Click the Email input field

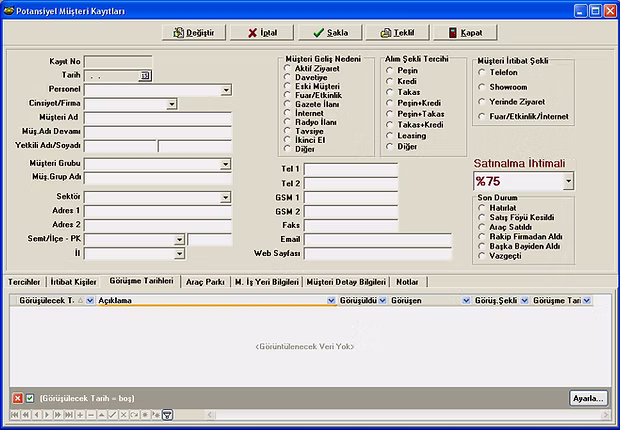[350, 240]
